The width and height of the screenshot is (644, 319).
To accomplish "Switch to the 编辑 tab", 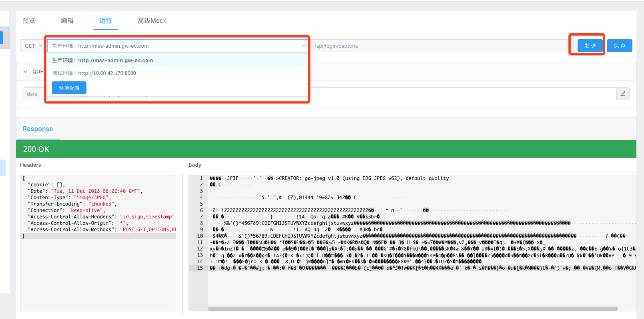I will (x=67, y=20).
